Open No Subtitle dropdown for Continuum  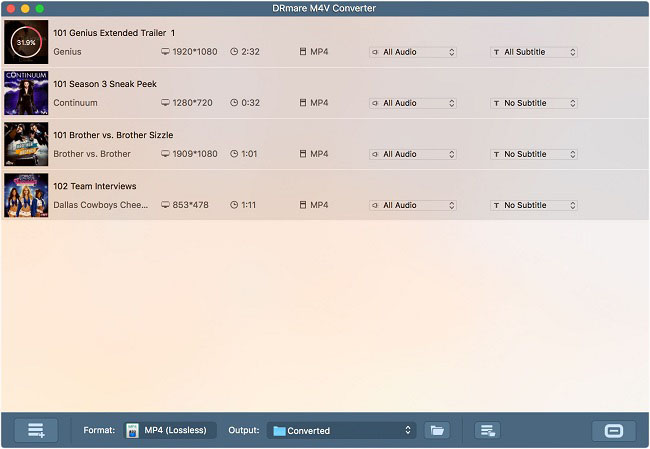pyautogui.click(x=533, y=103)
